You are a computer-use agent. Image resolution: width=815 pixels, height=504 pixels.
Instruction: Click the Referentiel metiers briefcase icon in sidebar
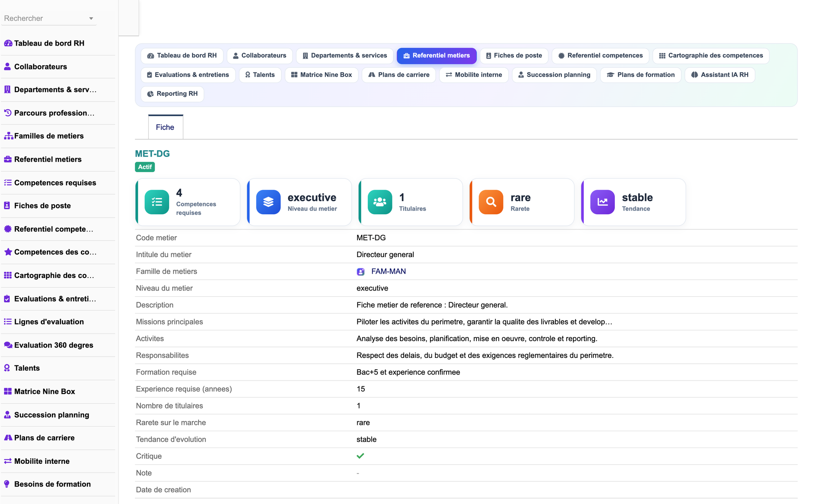tap(8, 159)
